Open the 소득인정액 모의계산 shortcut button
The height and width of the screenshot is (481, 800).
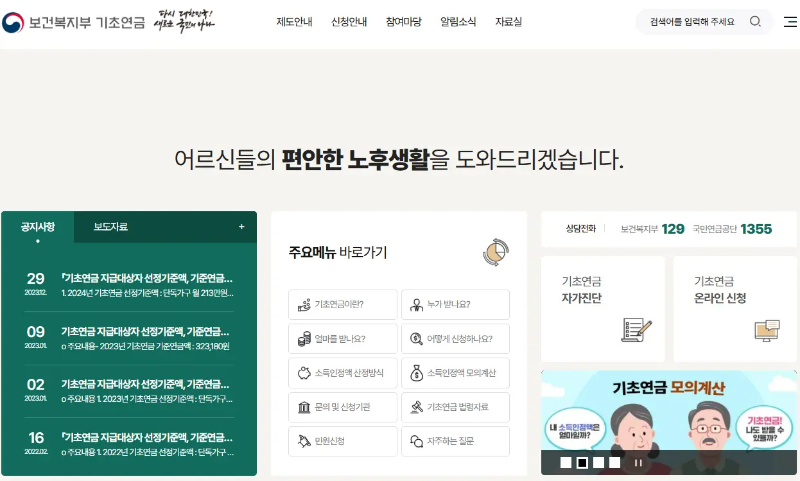[456, 373]
